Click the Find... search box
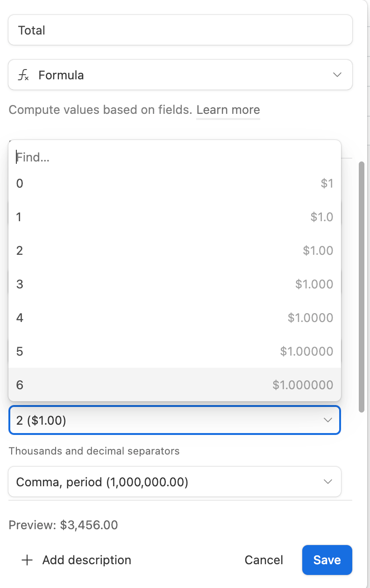This screenshot has width=370, height=588. pos(175,157)
